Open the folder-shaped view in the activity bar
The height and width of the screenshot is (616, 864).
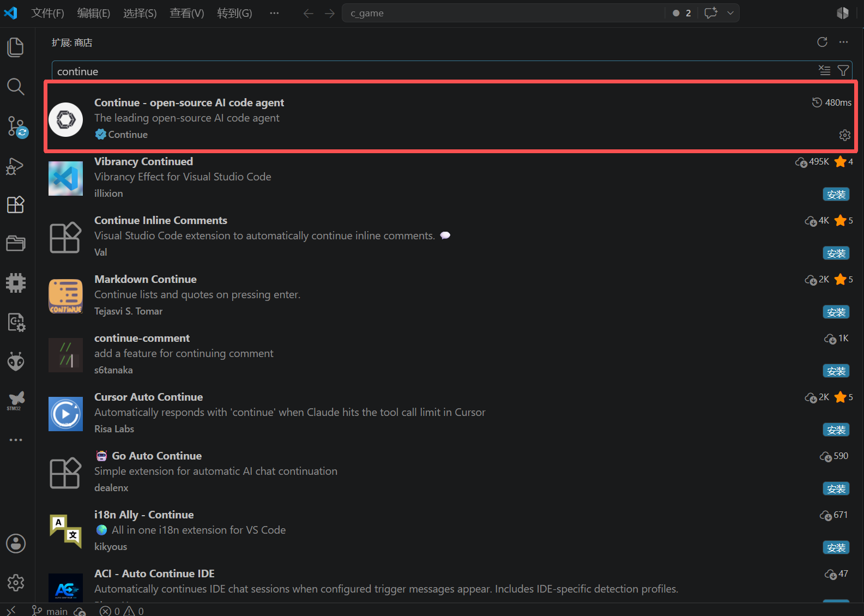16,243
